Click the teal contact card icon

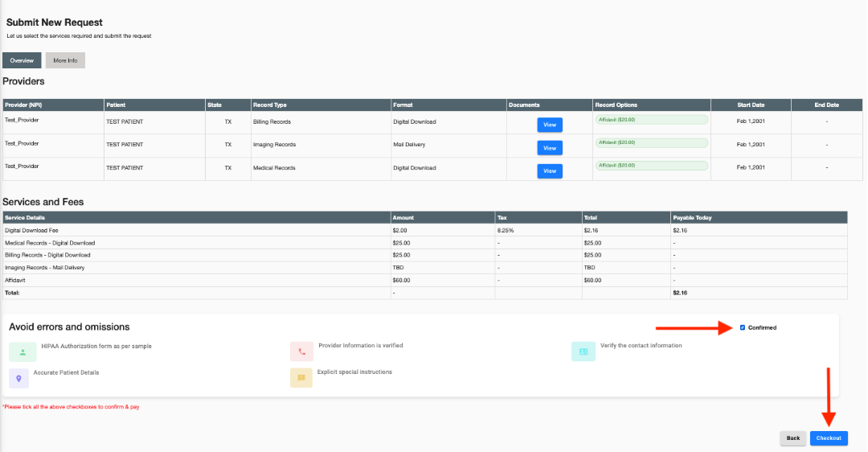(583, 351)
